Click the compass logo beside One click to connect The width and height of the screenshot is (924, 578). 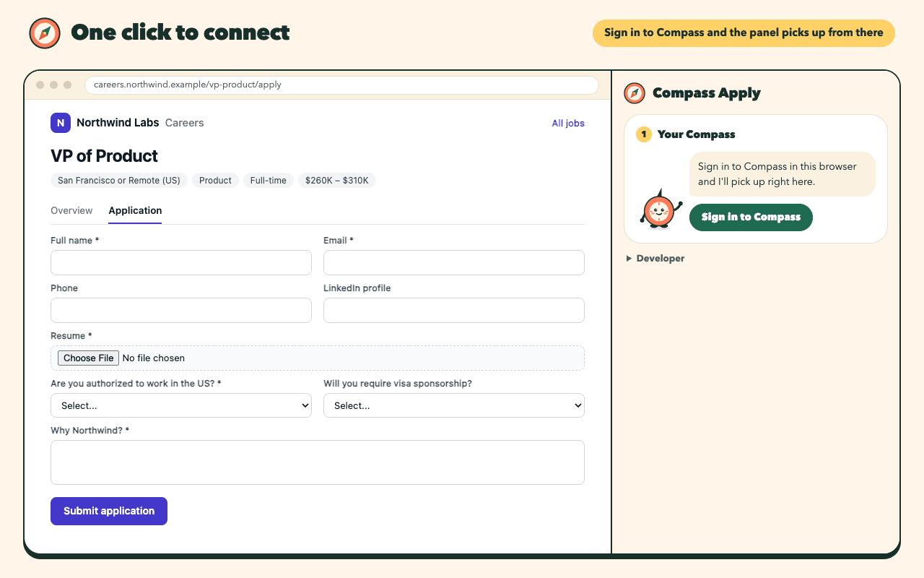click(44, 33)
